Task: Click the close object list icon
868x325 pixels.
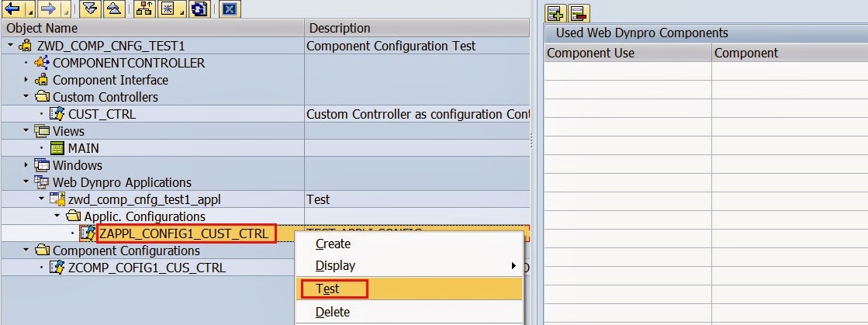Action: [229, 9]
